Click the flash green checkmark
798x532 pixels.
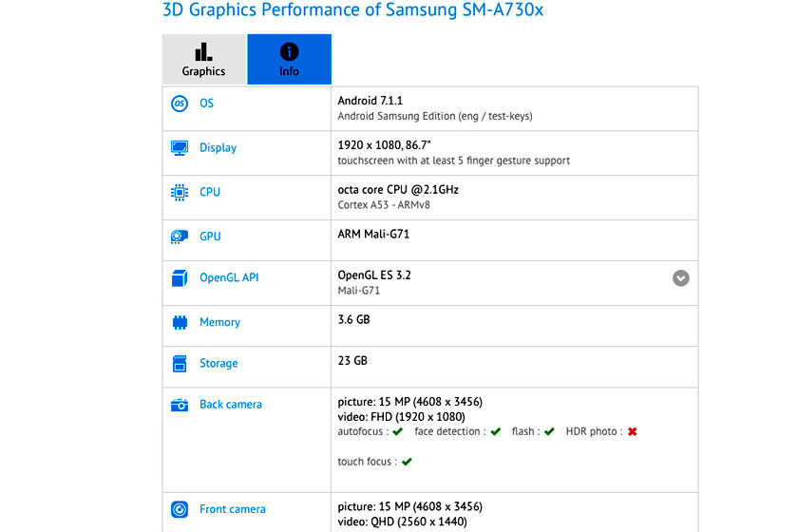click(549, 431)
